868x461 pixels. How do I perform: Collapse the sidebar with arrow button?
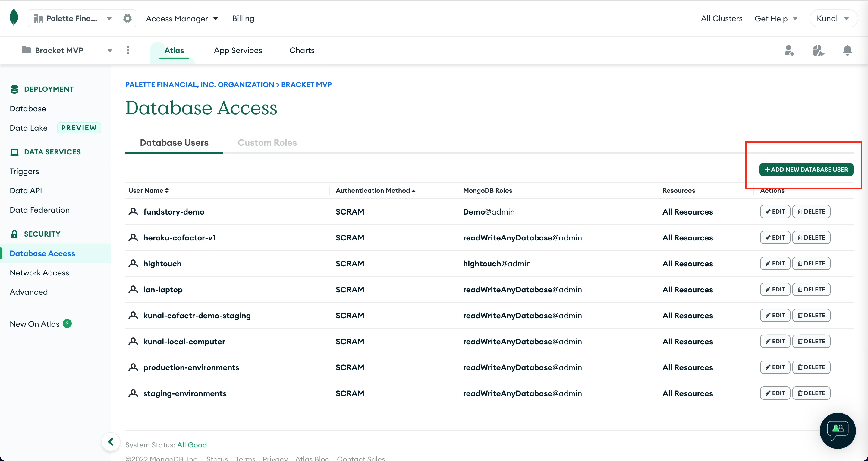(111, 441)
